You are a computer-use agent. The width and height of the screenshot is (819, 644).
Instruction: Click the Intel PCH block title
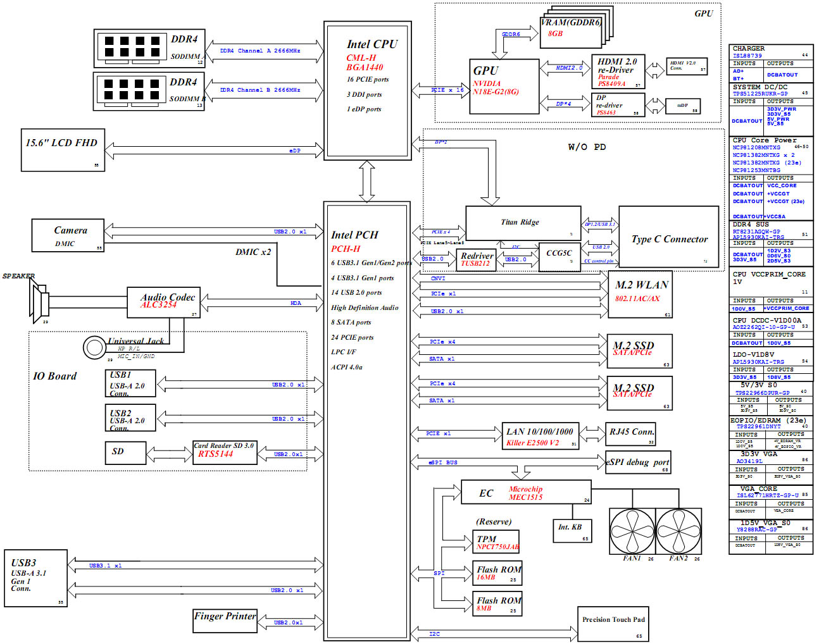354,235
